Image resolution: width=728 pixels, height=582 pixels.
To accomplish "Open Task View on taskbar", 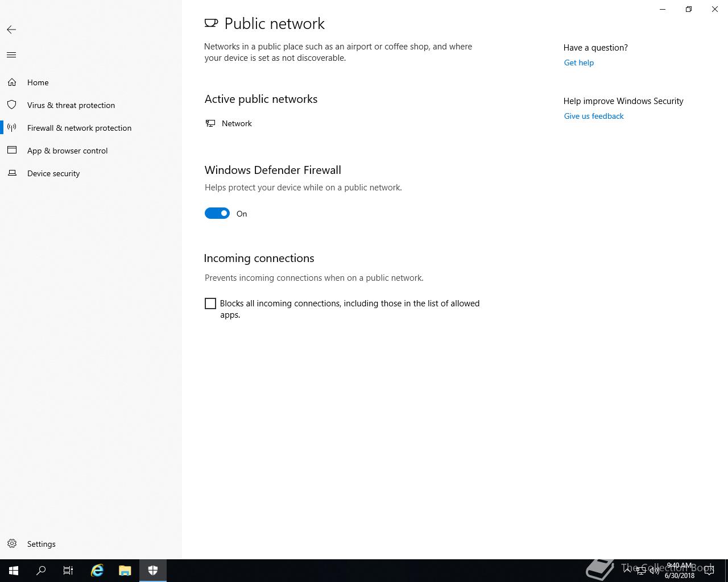I will tap(68, 571).
